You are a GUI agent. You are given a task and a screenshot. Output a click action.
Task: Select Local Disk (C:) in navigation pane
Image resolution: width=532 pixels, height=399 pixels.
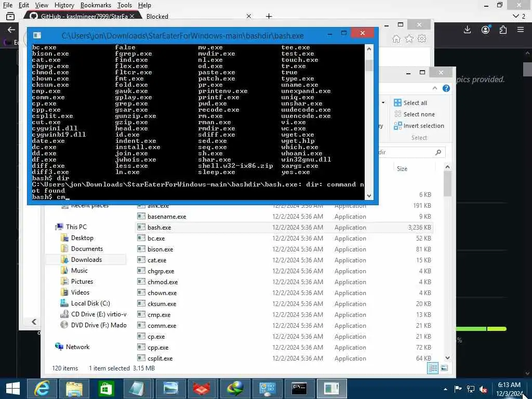click(90, 303)
